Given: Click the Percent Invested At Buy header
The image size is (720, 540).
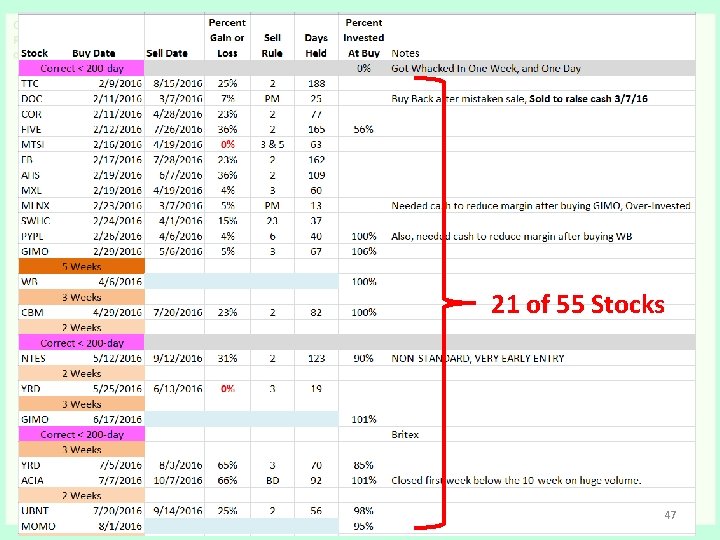Looking at the screenshot, I should [364, 38].
